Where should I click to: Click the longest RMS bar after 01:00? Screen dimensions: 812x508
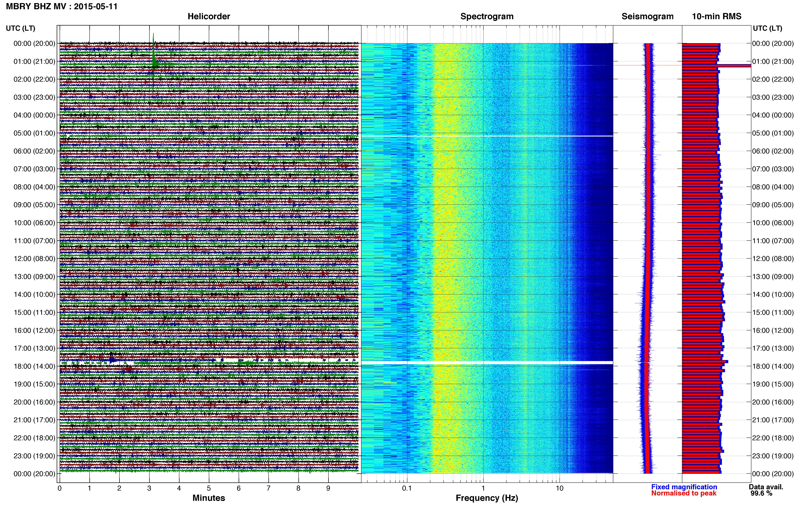pyautogui.click(x=716, y=66)
